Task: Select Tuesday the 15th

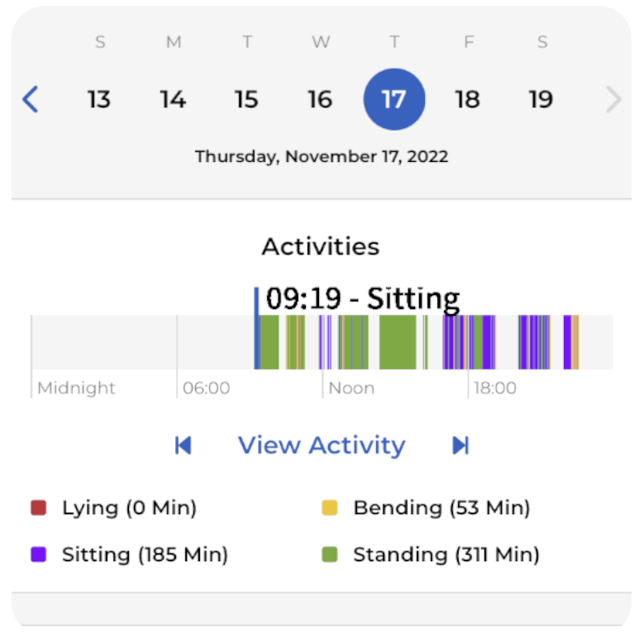Action: point(246,99)
